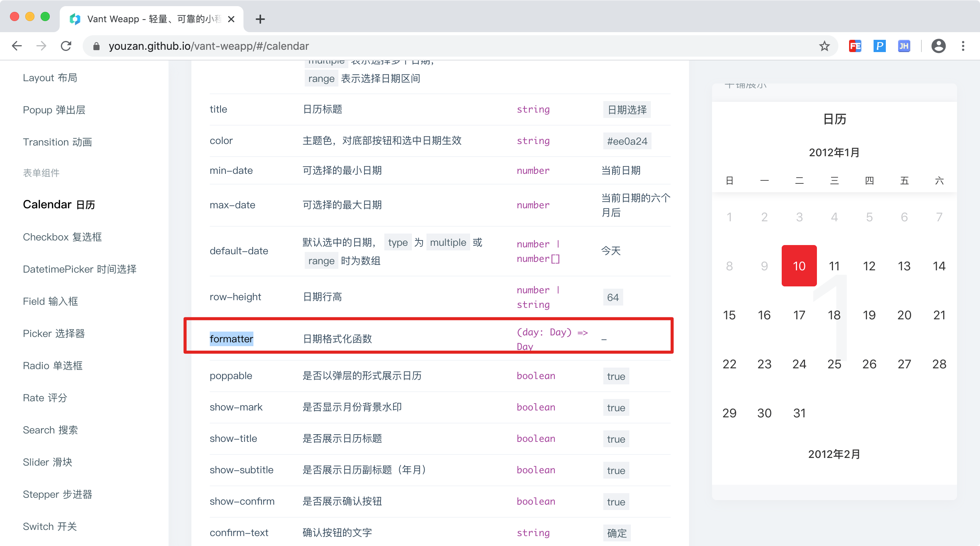Open the Popup 弹出层 docs section
The image size is (980, 546).
coord(54,110)
